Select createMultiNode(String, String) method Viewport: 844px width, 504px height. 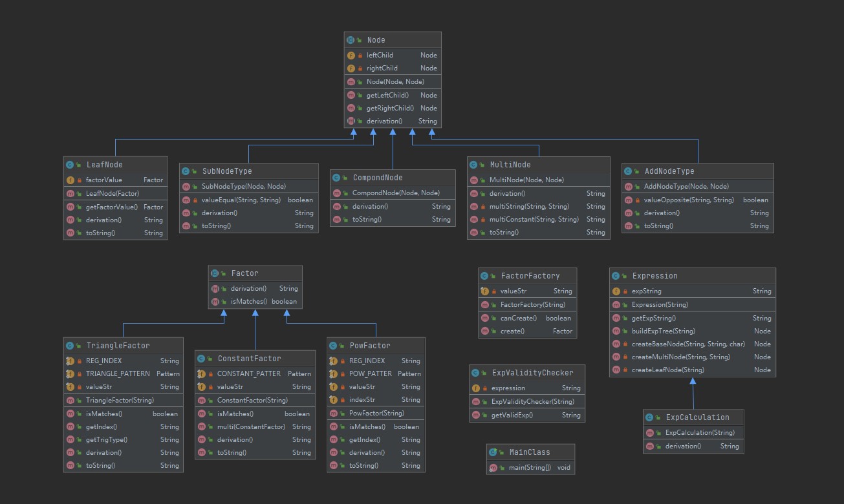pos(692,357)
